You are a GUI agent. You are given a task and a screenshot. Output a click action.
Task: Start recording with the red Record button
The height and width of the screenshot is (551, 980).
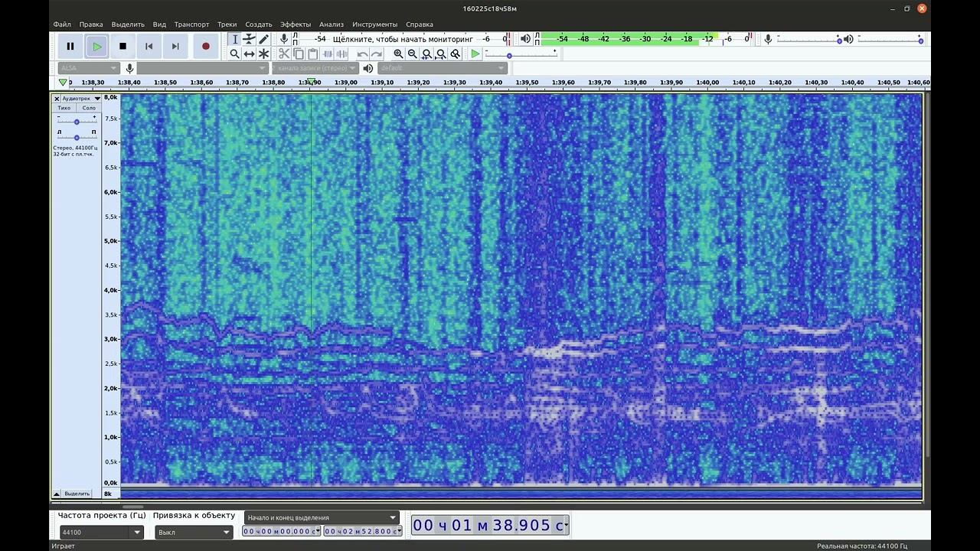click(x=205, y=47)
